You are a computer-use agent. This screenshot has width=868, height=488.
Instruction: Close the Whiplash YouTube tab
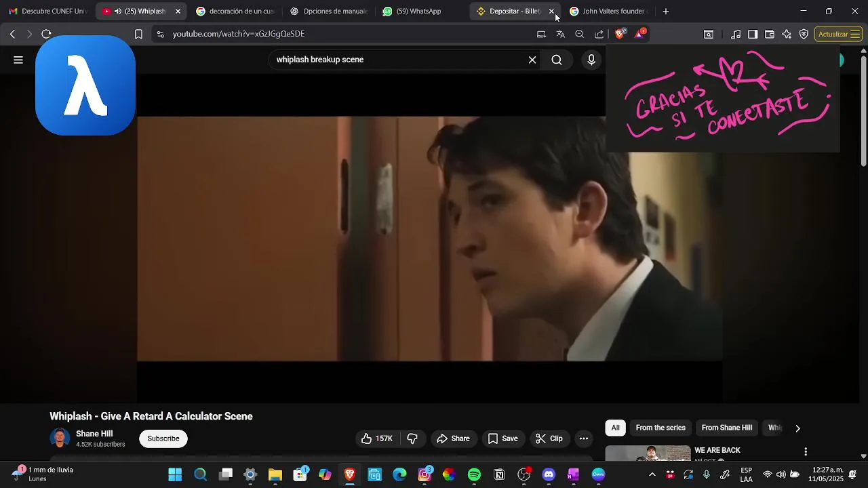178,12
